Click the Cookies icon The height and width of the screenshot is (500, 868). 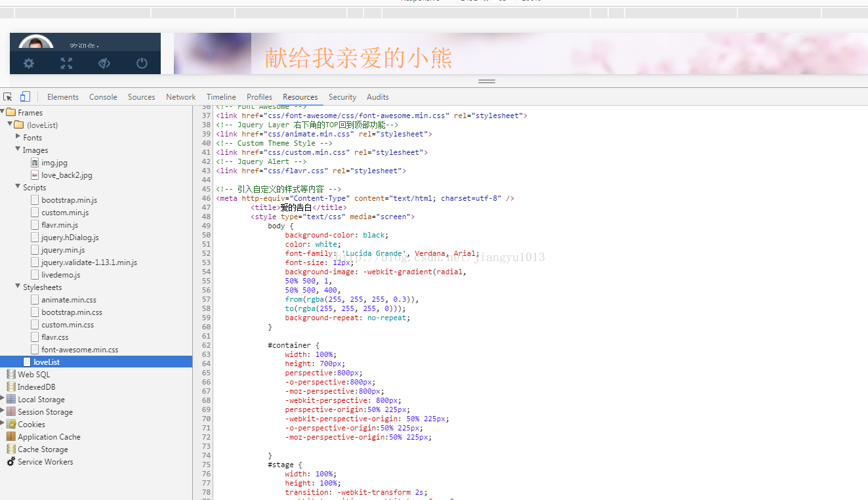[11, 424]
